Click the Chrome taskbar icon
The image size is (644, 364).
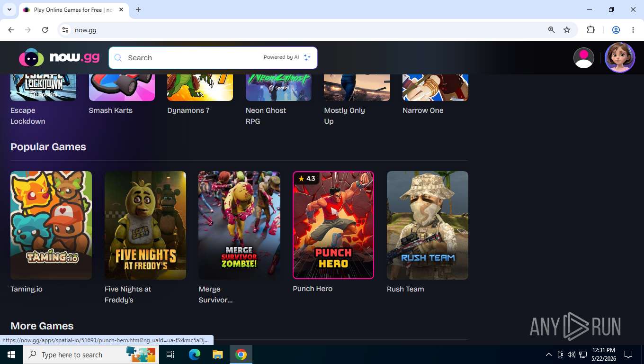[241, 355]
